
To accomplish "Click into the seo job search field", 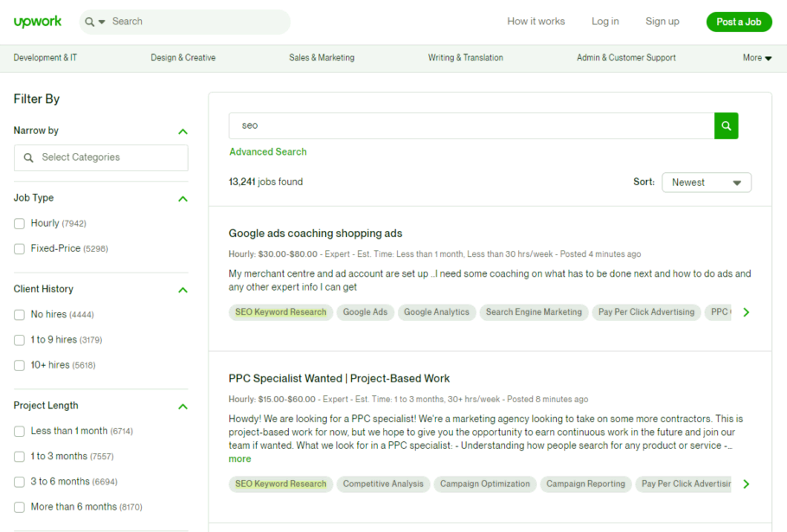I will [471, 125].
